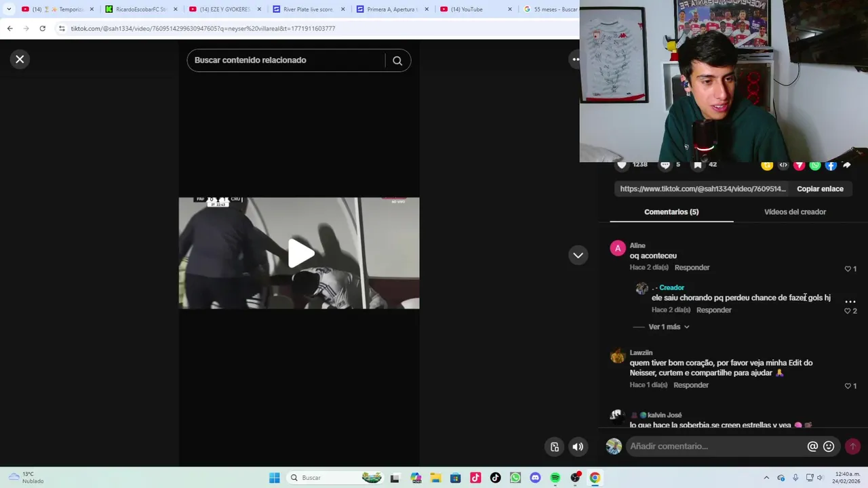Switch to the 'EZE Y GYOKERES' tab
868x488 pixels.
225,9
